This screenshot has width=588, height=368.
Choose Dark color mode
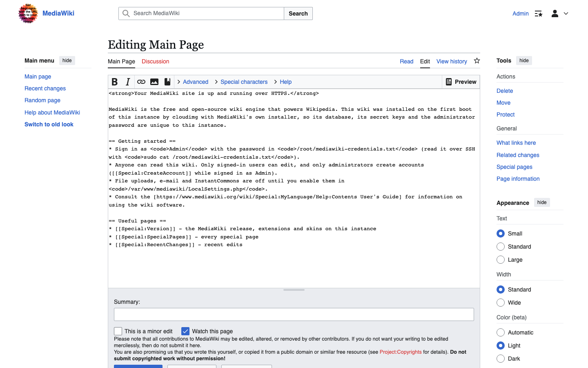point(501,359)
